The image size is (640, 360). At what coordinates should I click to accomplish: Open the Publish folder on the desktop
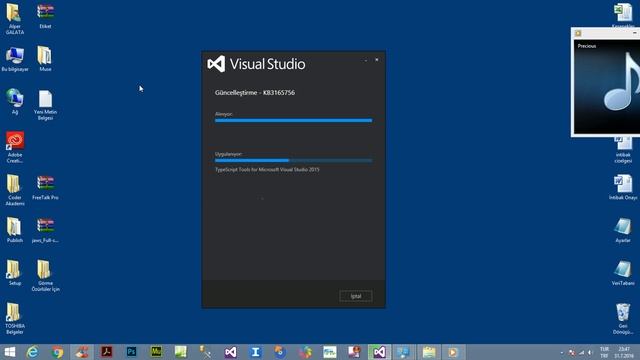[15, 230]
